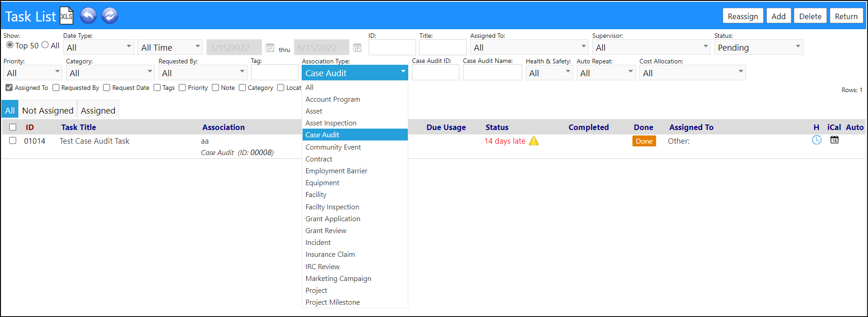This screenshot has width=868, height=317.
Task: Click into the Title filter field
Action: pyautogui.click(x=442, y=47)
